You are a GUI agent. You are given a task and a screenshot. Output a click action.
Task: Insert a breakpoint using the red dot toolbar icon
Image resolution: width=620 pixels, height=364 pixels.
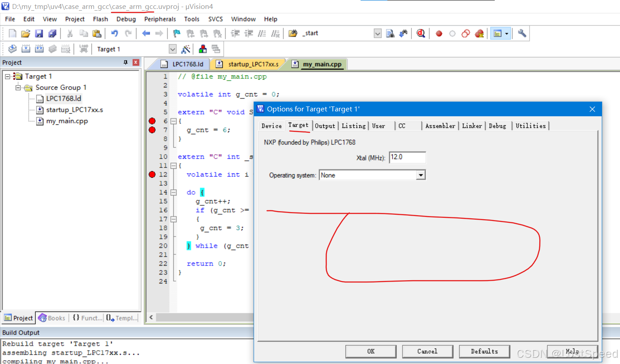click(x=439, y=33)
